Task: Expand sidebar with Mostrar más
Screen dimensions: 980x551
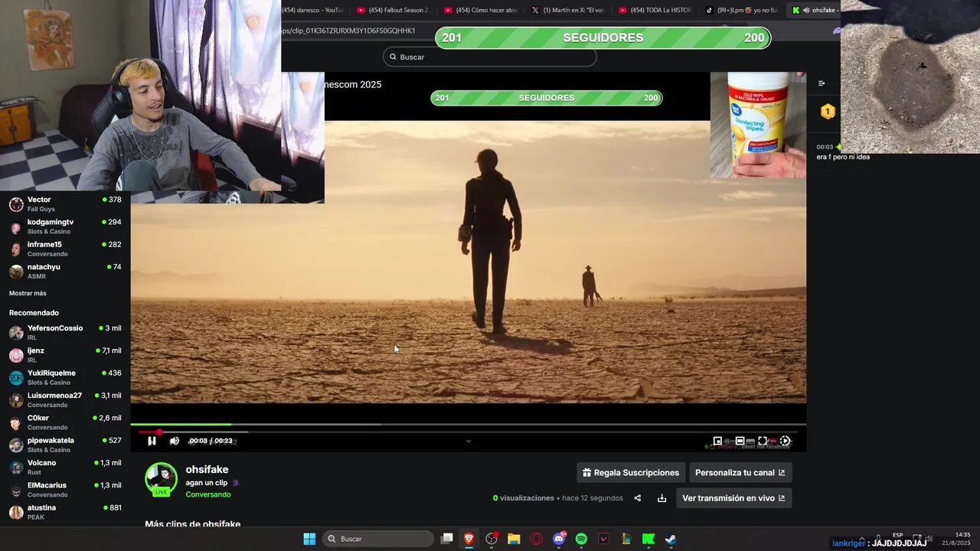Action: [x=28, y=293]
